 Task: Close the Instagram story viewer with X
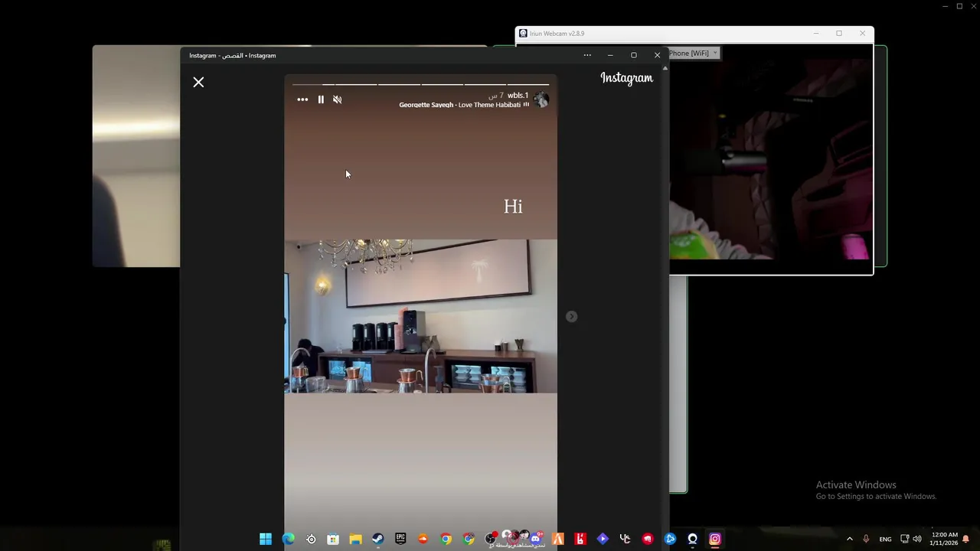coord(198,82)
